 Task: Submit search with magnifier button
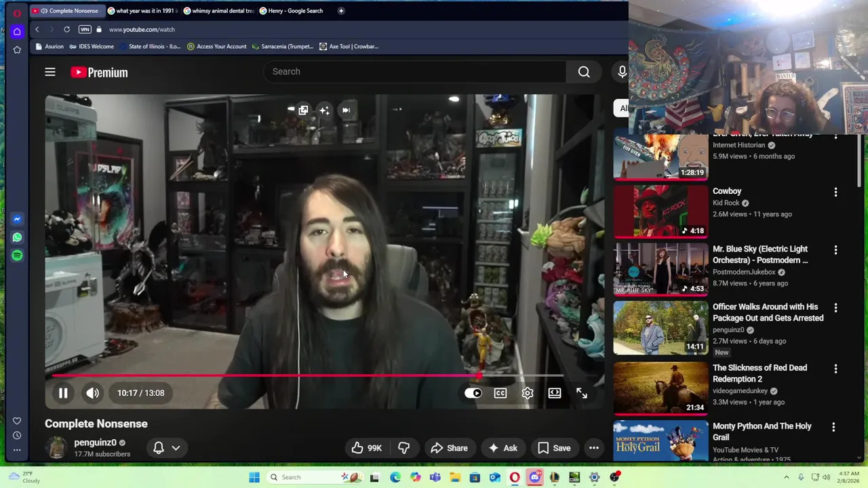pyautogui.click(x=584, y=72)
